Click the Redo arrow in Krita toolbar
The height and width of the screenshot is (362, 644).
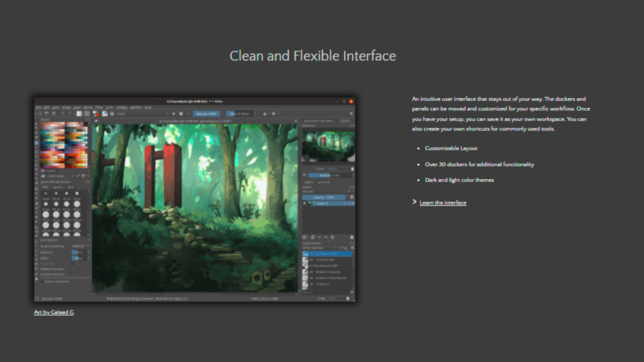[70, 114]
